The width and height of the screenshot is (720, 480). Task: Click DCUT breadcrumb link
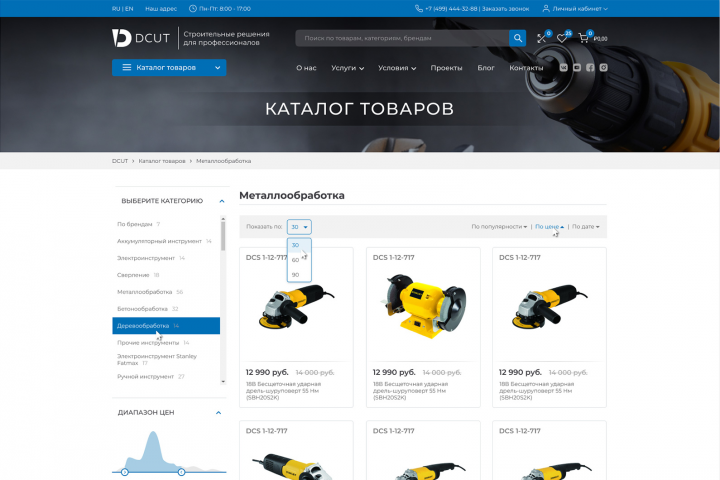click(120, 161)
